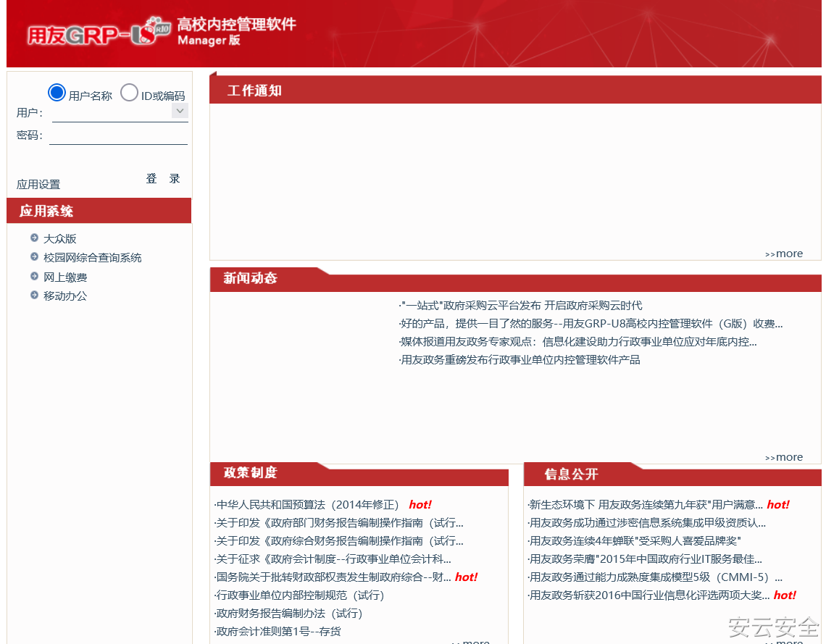Open news 媒体报道用友政务专家观点
826x644 pixels.
click(x=578, y=342)
